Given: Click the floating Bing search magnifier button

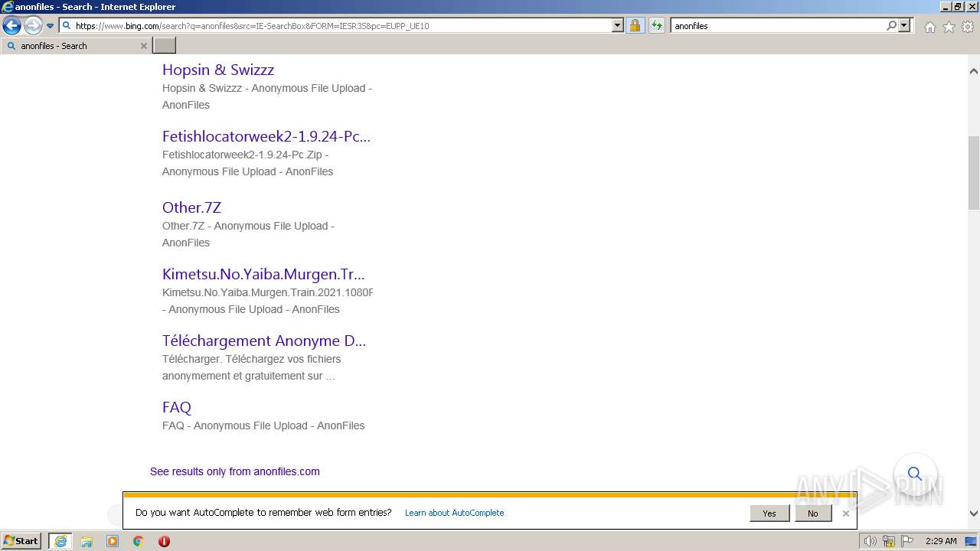Looking at the screenshot, I should tap(915, 474).
